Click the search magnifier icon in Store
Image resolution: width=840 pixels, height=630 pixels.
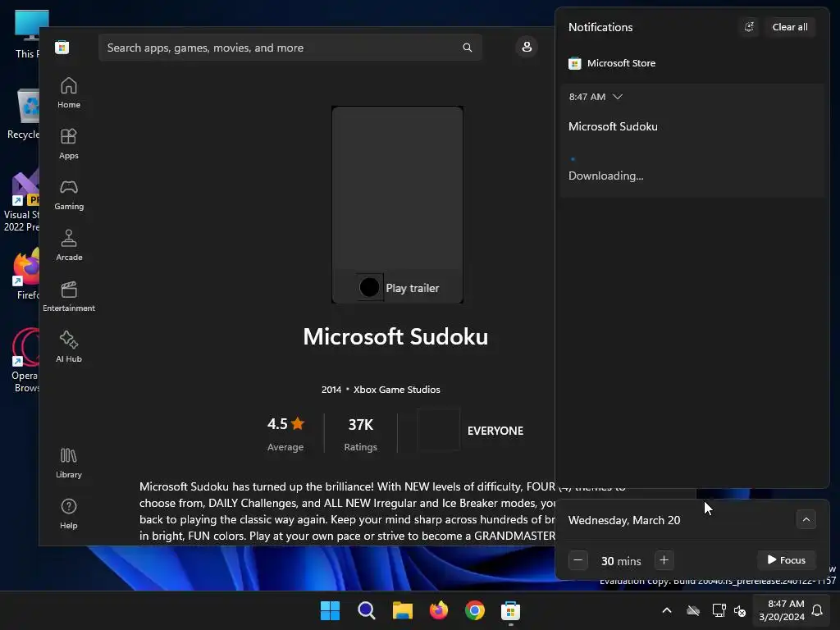coord(467,48)
